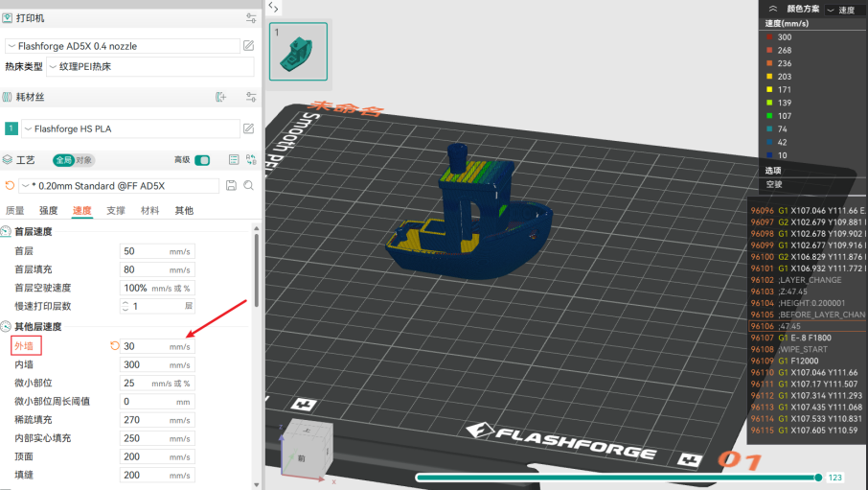The image size is (868, 490).
Task: Open the 质量 tab
Action: 15,210
